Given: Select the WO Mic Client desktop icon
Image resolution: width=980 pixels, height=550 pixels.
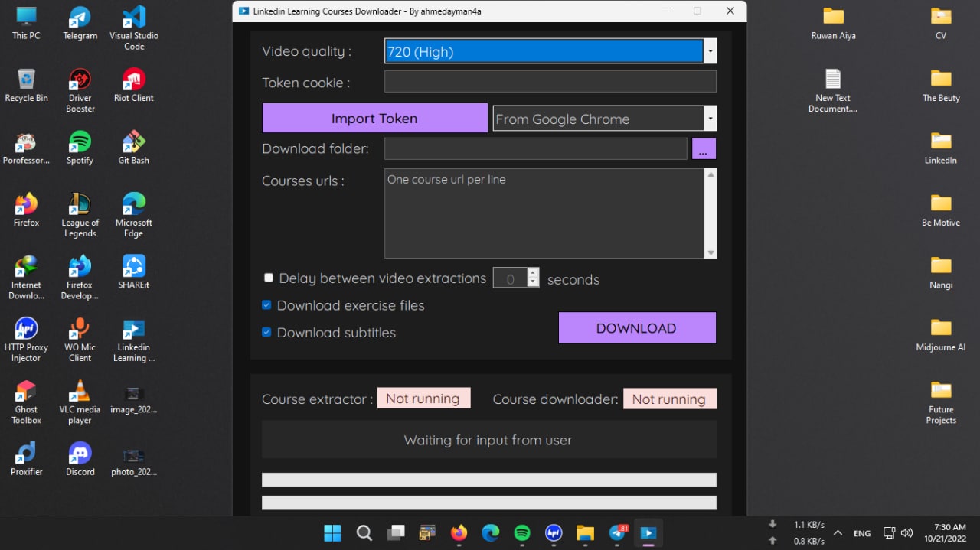Looking at the screenshot, I should point(80,340).
